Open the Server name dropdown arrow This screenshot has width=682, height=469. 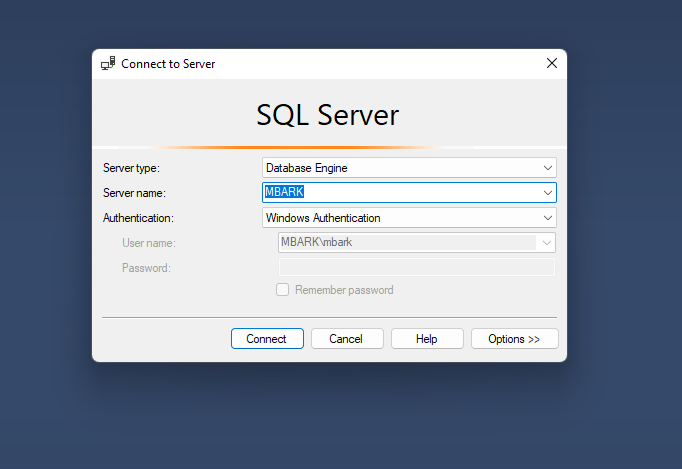click(x=547, y=193)
